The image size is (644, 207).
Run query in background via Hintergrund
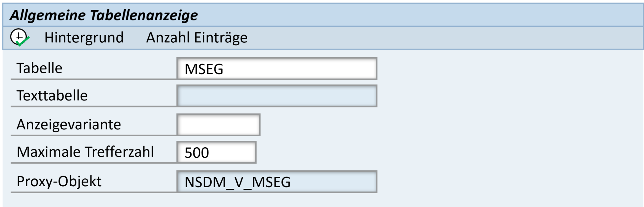(x=84, y=38)
